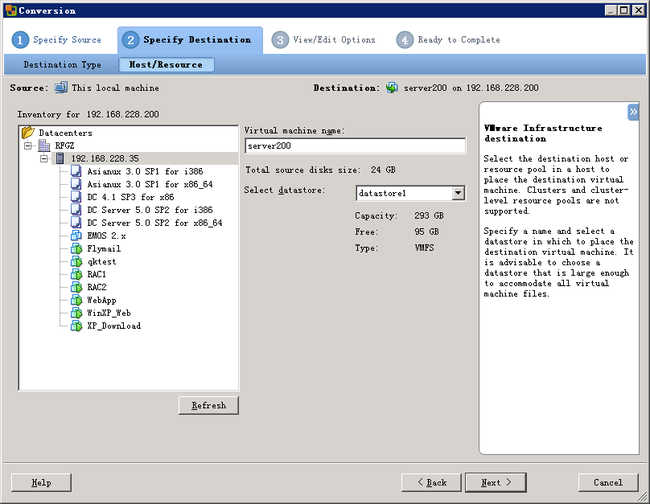Screen dimensions: 650x504
Task: Click the RFGZ datacenter building icon
Action: (44, 145)
